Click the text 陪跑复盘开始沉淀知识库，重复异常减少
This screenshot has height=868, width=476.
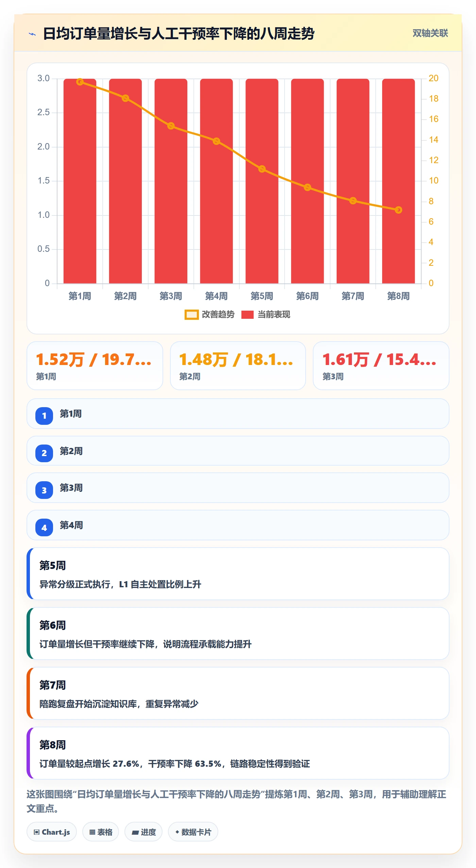(x=119, y=704)
